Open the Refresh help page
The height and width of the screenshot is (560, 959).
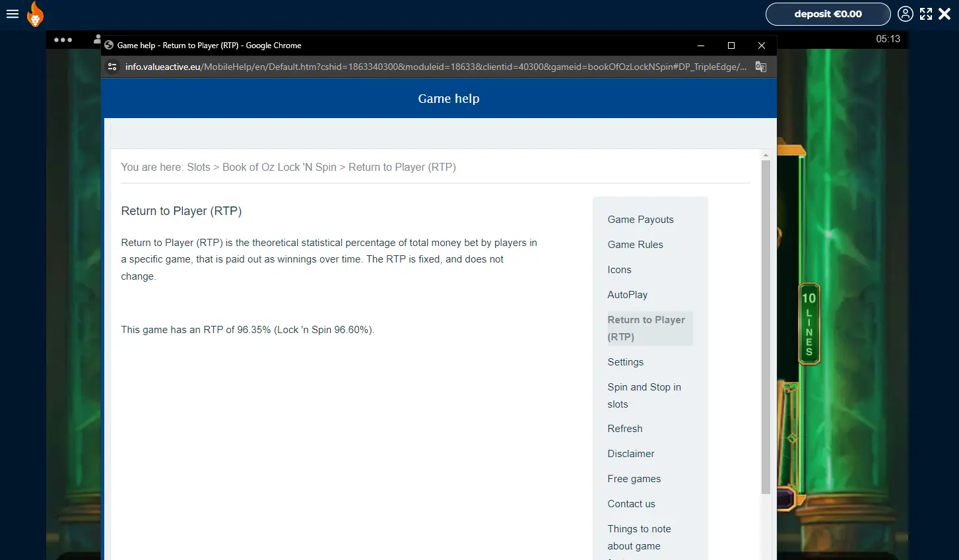(x=624, y=429)
